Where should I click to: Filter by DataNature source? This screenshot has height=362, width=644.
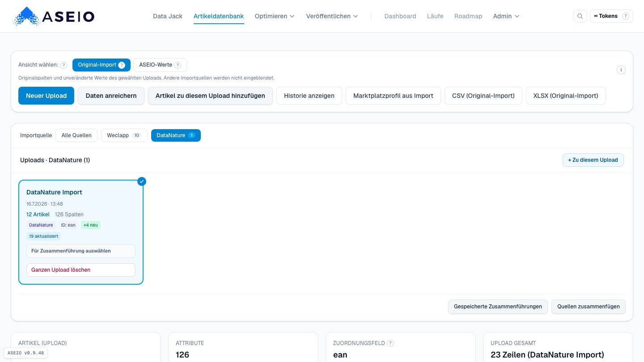pos(176,135)
